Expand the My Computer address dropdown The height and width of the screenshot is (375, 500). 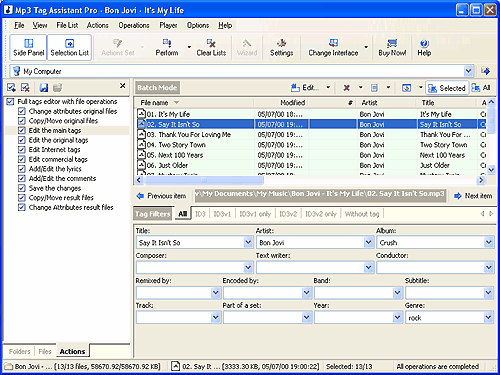click(468, 71)
